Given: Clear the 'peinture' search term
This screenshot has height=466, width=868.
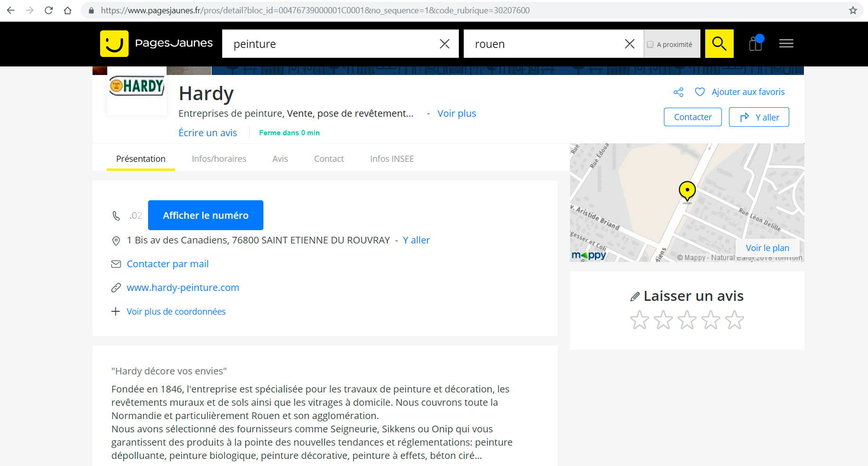Looking at the screenshot, I should [445, 44].
